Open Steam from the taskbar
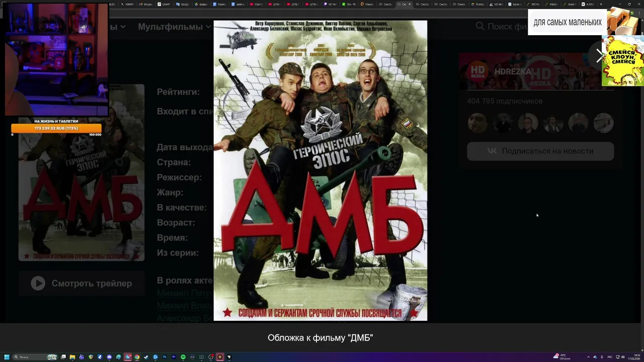Image resolution: width=644 pixels, height=362 pixels. point(146,357)
